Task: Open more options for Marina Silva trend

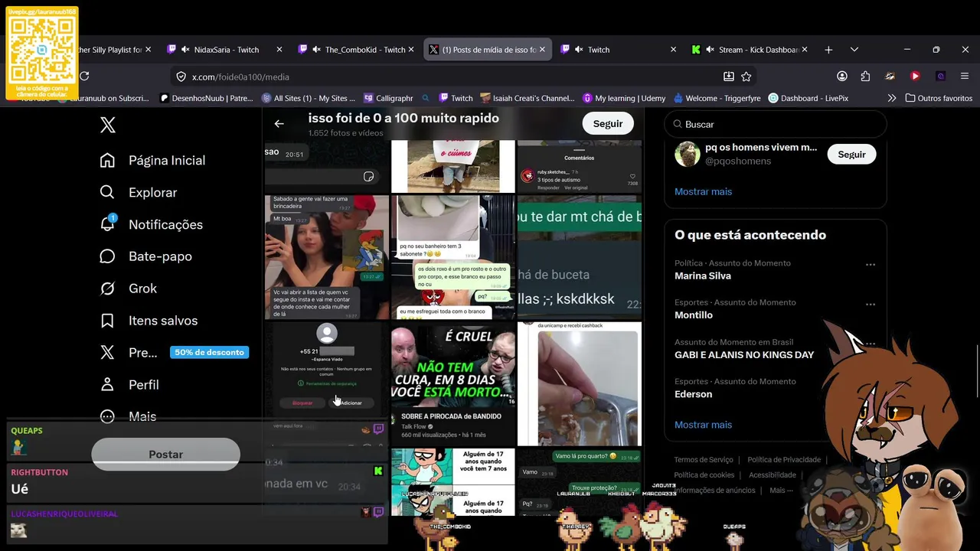Action: point(871,265)
